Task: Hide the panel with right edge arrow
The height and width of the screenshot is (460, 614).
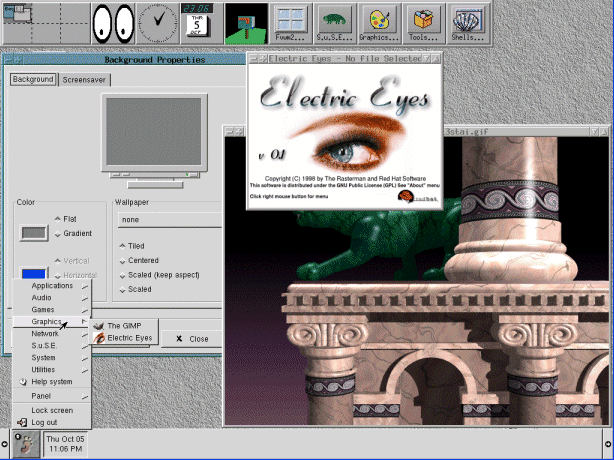Action: [x=609, y=444]
